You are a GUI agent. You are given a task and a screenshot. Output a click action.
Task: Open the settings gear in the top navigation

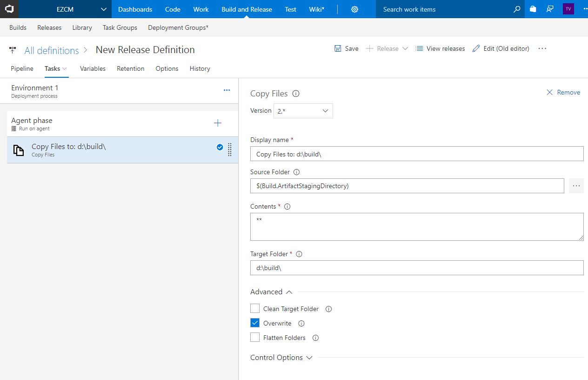(x=354, y=9)
